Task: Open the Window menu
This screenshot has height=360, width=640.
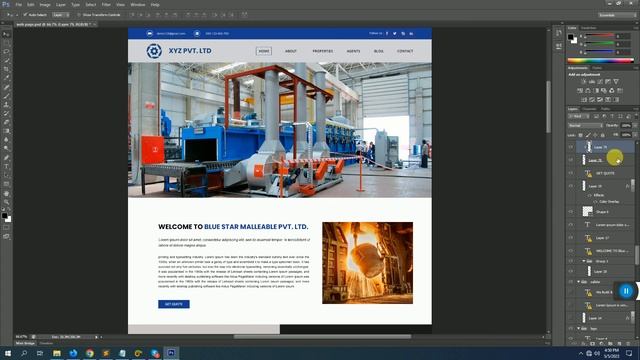Action: coord(138,4)
